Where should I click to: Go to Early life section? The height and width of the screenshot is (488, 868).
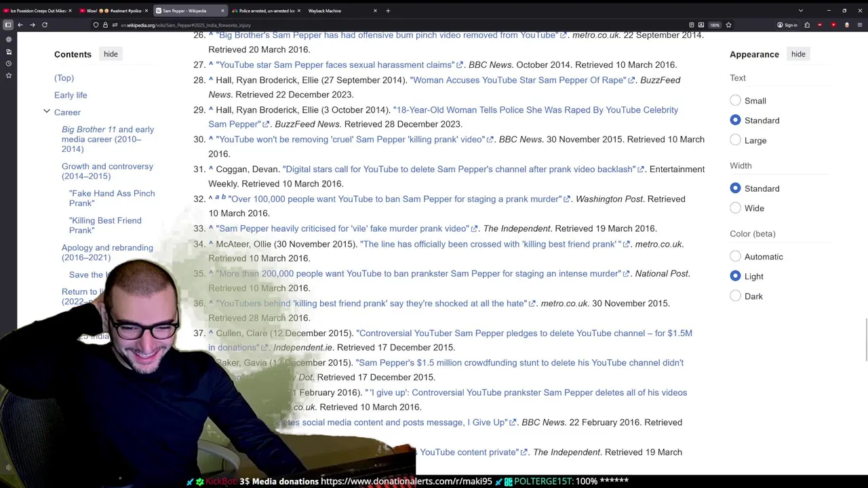click(x=71, y=95)
